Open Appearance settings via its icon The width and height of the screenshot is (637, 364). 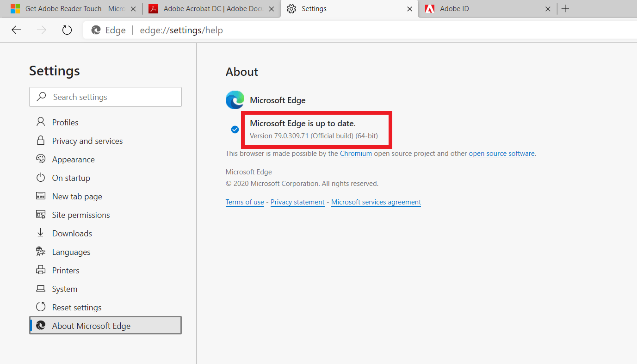click(x=41, y=159)
